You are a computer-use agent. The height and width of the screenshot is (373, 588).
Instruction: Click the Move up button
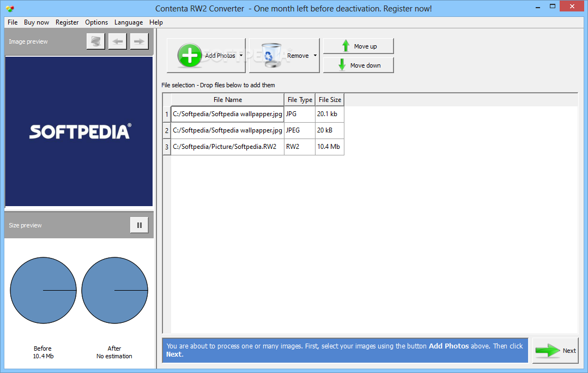pos(359,46)
